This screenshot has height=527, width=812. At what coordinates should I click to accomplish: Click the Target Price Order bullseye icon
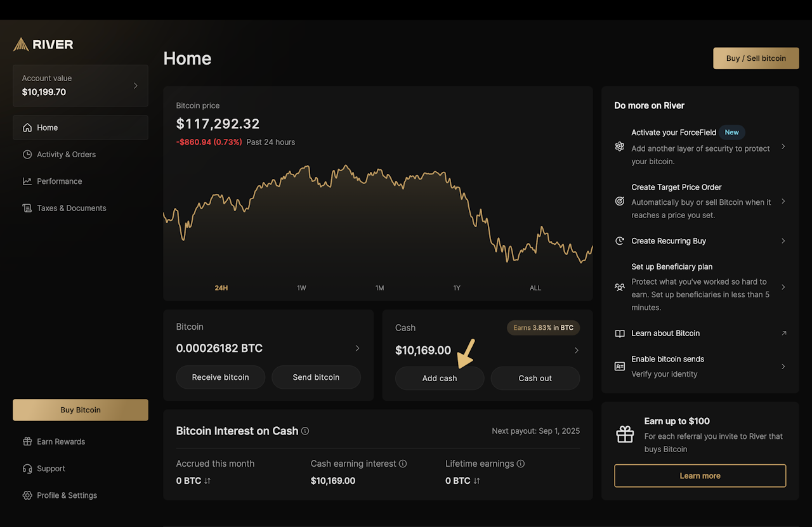tap(620, 201)
